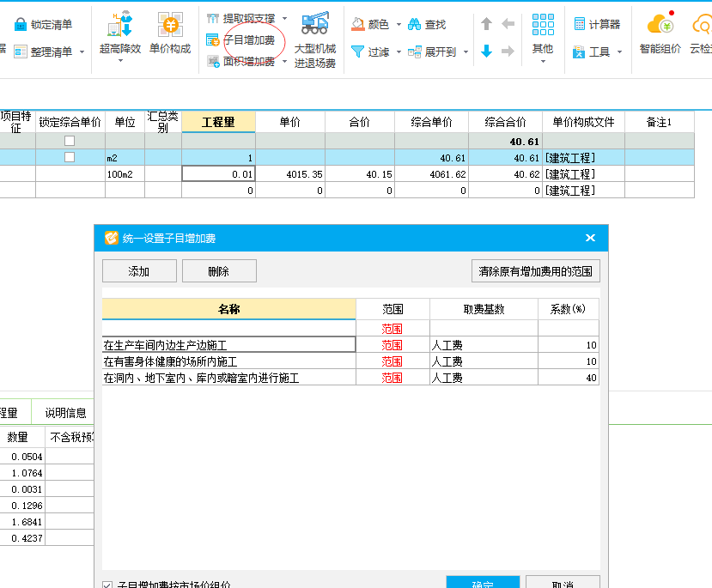The height and width of the screenshot is (588, 712).
Task: Toggle 锁定综合单价 checkbox in first row
Action: point(70,141)
